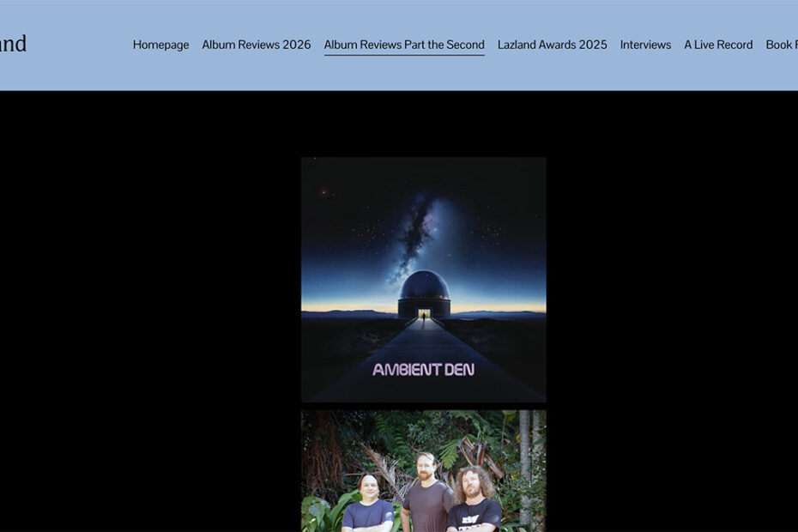798x532 pixels.
Task: Click the pink AMBIENT DEN title text
Action: tap(423, 370)
